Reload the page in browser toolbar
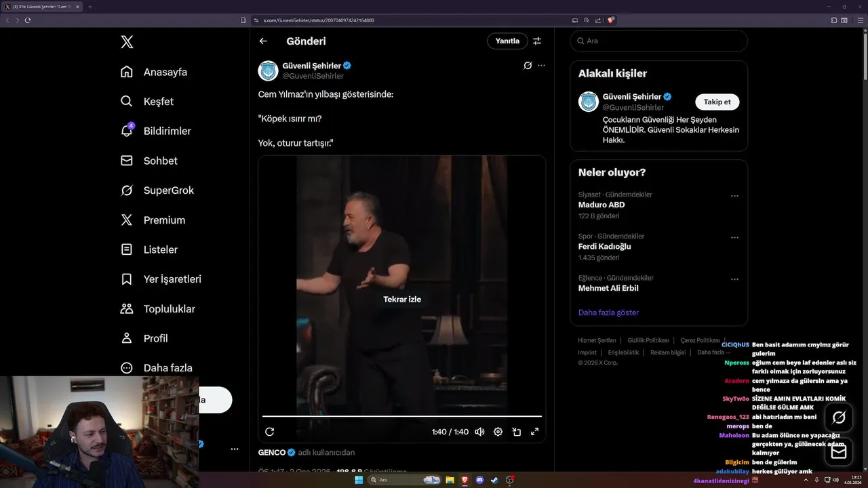 click(x=28, y=20)
